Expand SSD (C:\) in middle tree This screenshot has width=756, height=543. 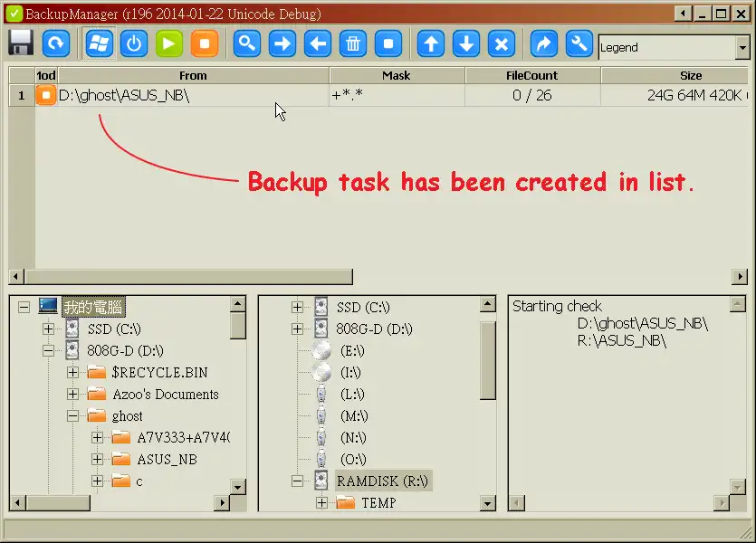click(298, 307)
